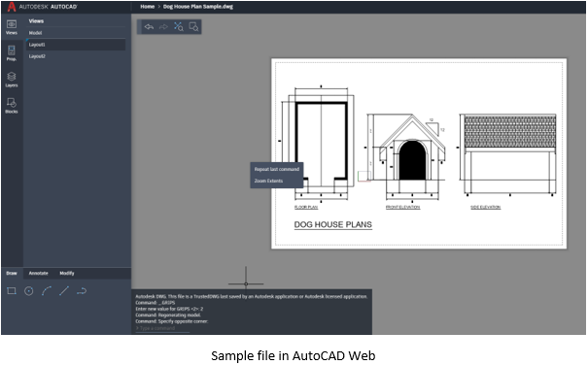Click the Type a command input field
The image size is (588, 365).
(162, 328)
